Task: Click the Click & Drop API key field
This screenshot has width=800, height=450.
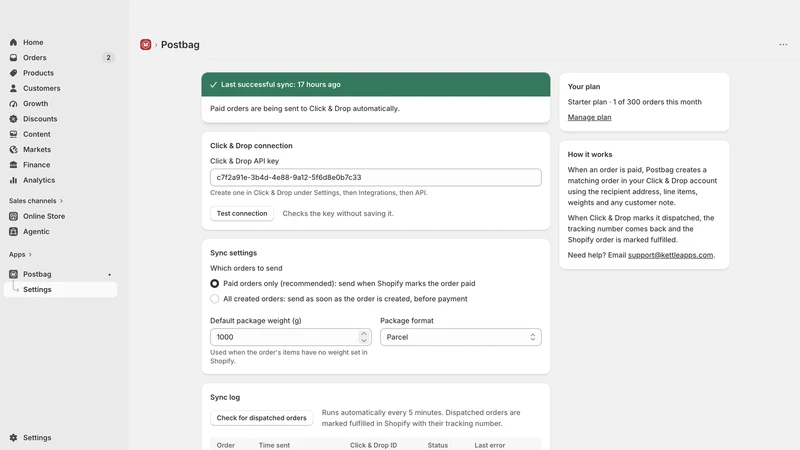Action: tap(376, 178)
